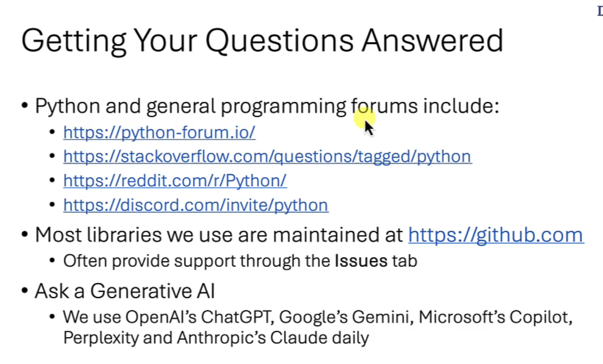
Task: Click the "Ask a Generative AI" bullet
Action: coord(125,291)
